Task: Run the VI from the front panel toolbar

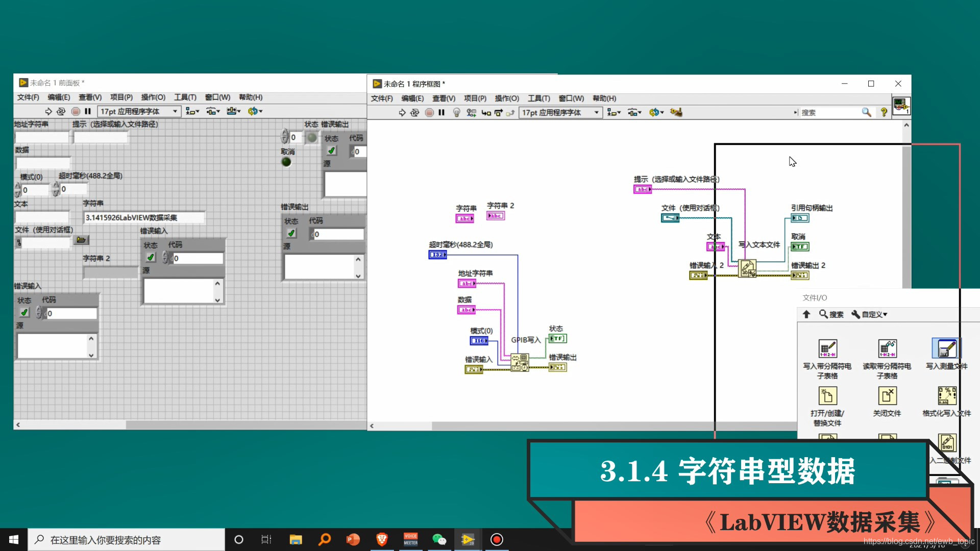Action: pos(48,111)
